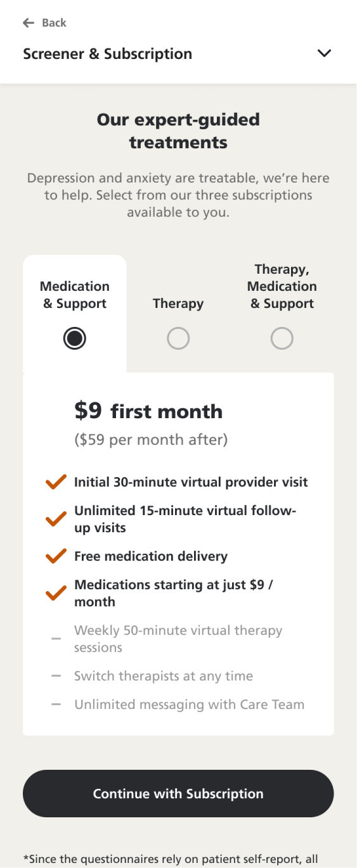Click the dash icon next to Switch therapists
This screenshot has width=357, height=868.
tap(56, 676)
